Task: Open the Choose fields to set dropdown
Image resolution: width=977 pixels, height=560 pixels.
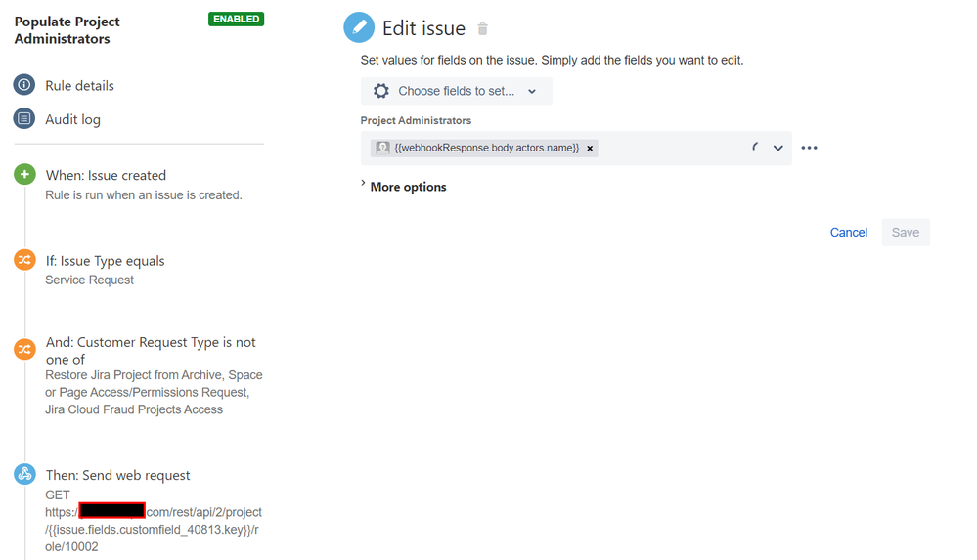Action: tap(456, 91)
